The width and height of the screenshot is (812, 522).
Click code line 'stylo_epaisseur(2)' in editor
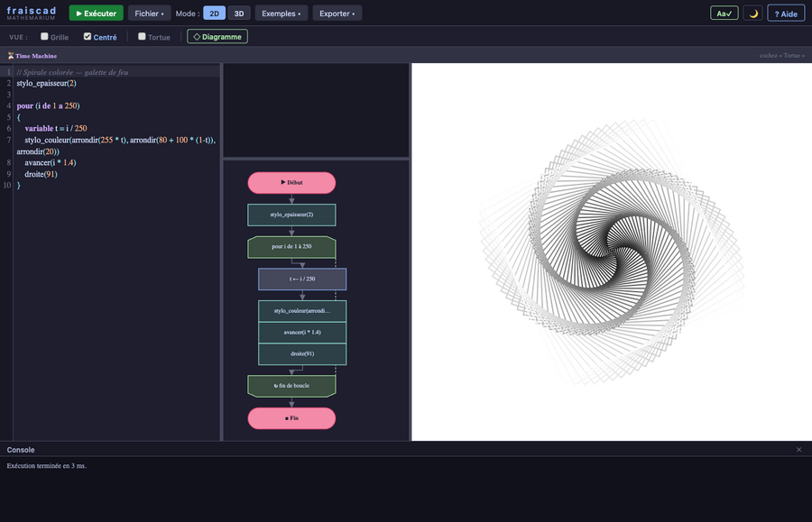tap(46, 83)
